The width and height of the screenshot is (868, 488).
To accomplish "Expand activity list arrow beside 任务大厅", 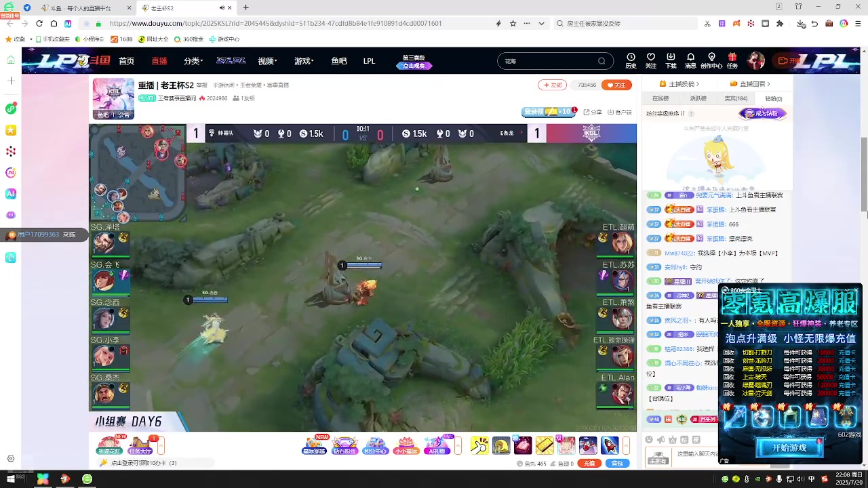I will click(161, 445).
